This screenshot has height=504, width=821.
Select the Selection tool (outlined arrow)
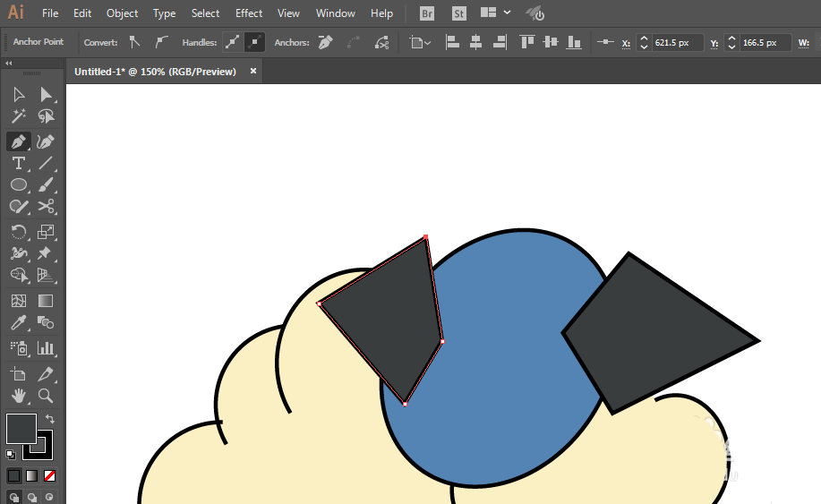(18, 94)
